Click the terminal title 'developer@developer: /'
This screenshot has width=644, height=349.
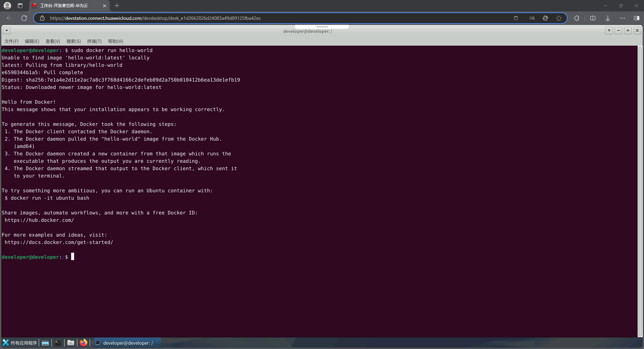[x=308, y=31]
